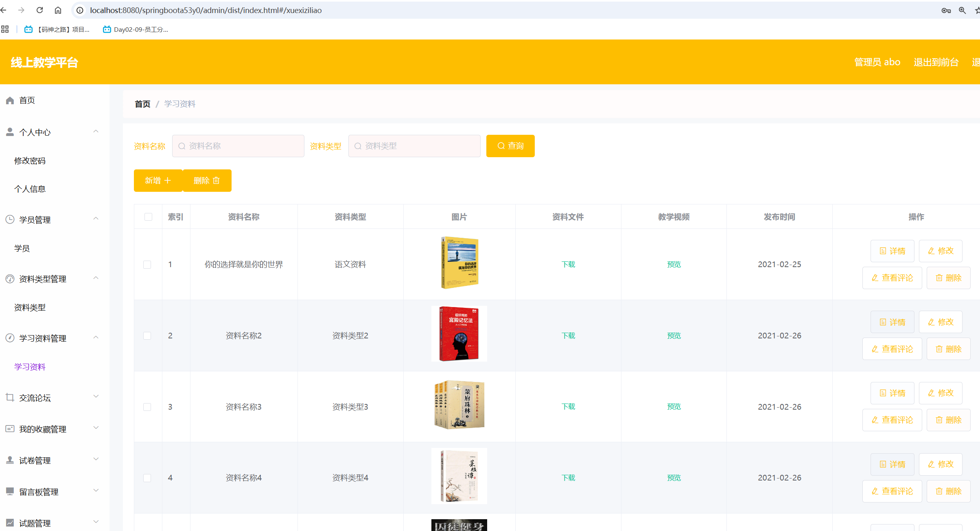Open the 码神之路 项目 bookmark

click(57, 29)
